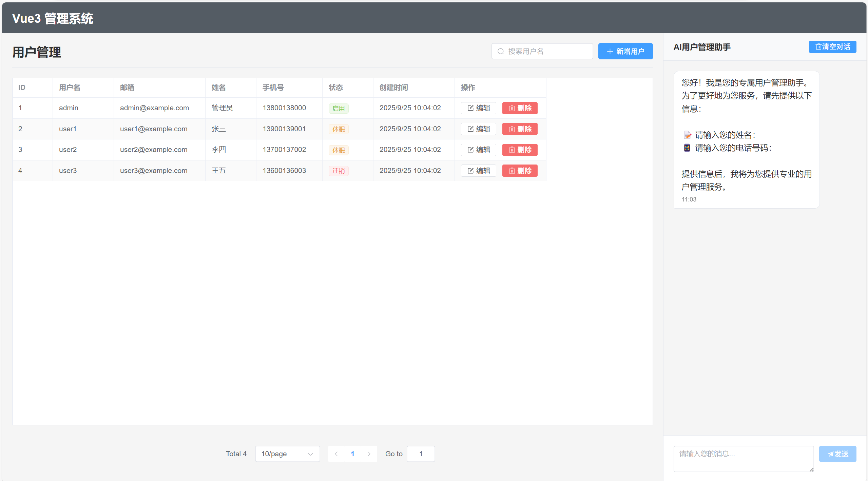Click the 启用 status tag
The width and height of the screenshot is (868, 481).
pyautogui.click(x=339, y=109)
